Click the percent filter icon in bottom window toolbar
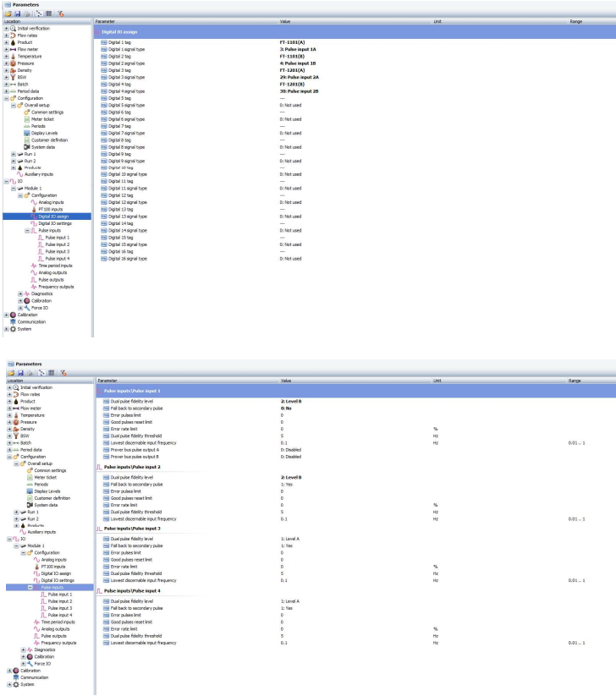 63,373
